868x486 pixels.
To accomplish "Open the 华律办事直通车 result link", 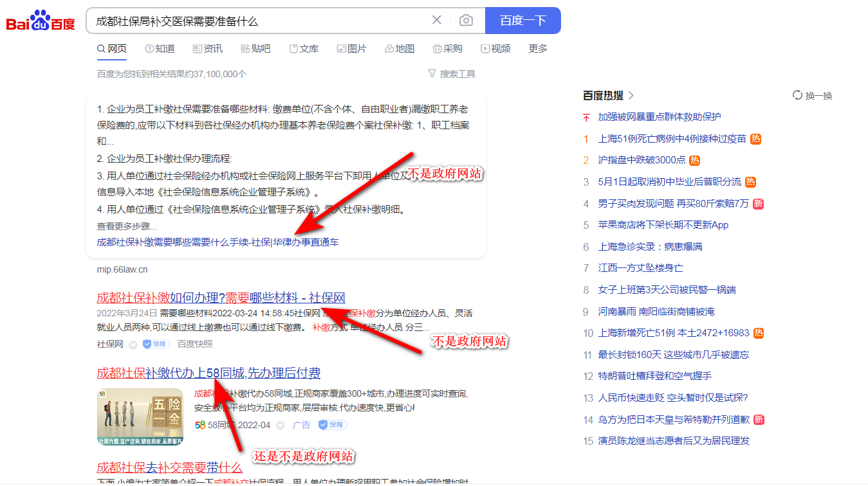I will point(217,242).
